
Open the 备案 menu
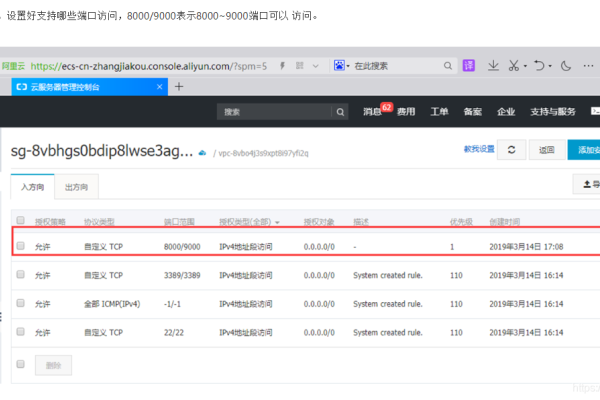coord(473,111)
